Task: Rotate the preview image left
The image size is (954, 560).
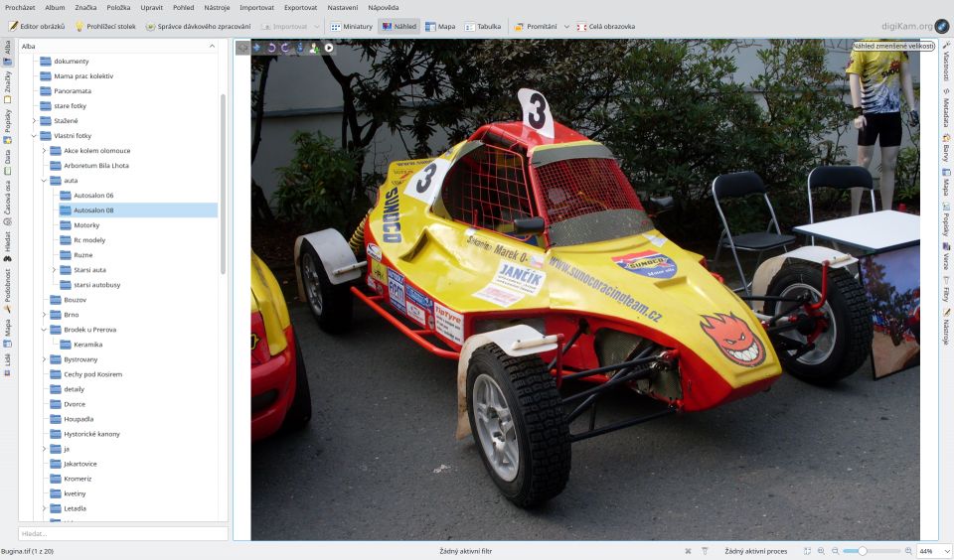Action: [271, 48]
